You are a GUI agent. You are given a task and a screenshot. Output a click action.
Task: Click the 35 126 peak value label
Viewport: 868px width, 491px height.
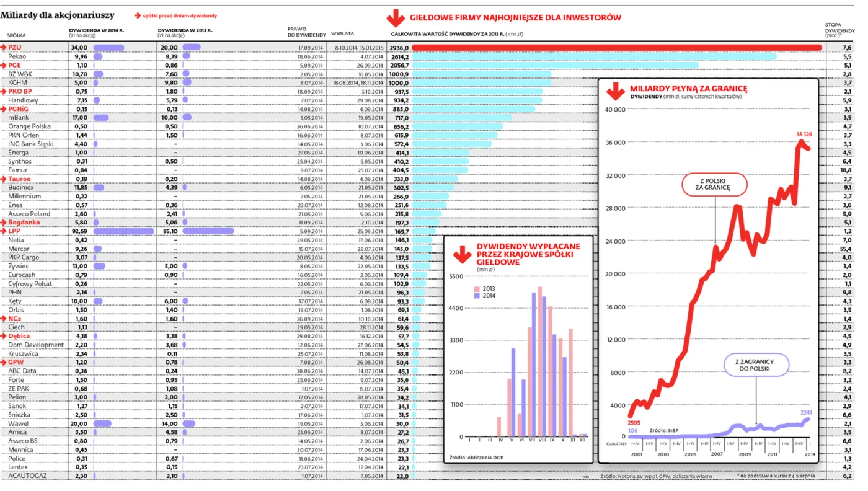tap(805, 133)
